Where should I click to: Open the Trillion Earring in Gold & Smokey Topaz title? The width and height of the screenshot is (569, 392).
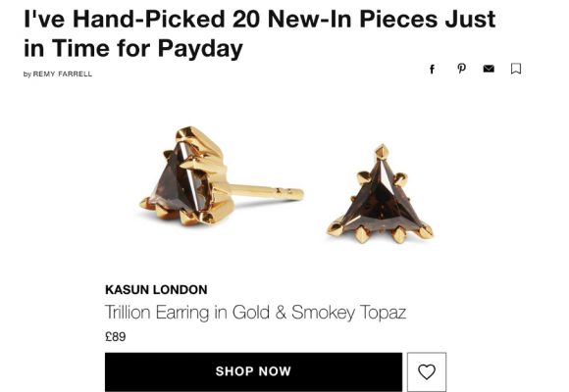tap(255, 313)
